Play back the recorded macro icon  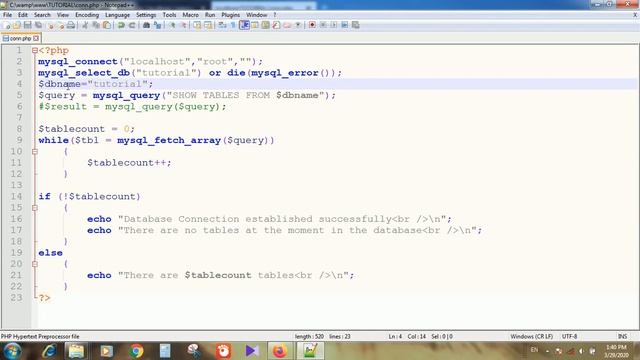pos(333,25)
